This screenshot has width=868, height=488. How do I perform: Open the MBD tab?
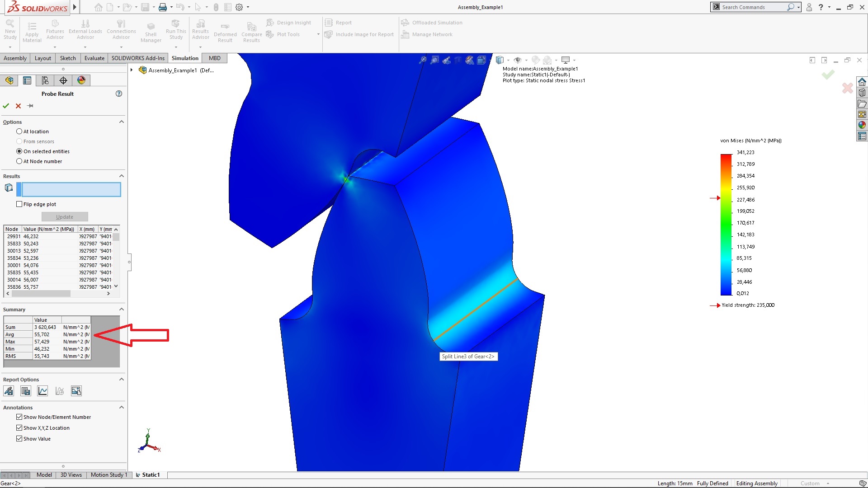click(x=215, y=58)
